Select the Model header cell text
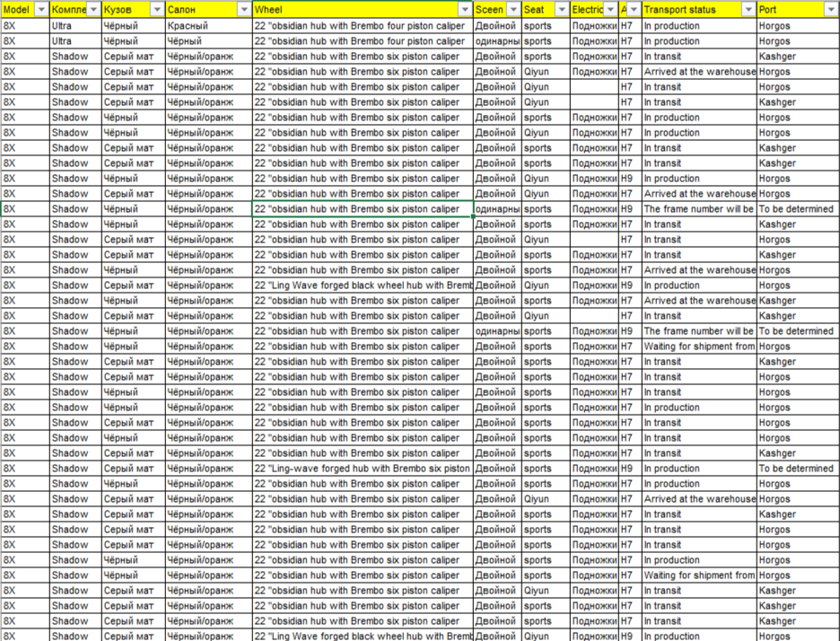 click(x=17, y=10)
